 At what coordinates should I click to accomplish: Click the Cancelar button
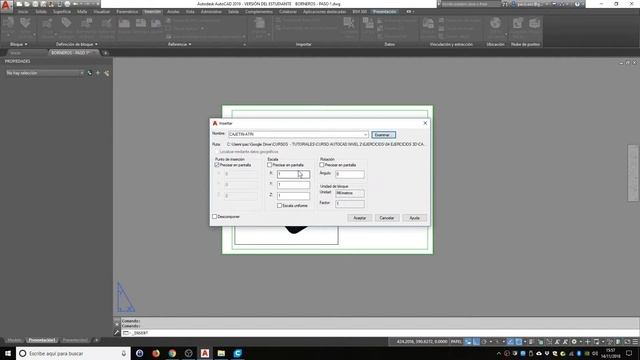tap(387, 218)
